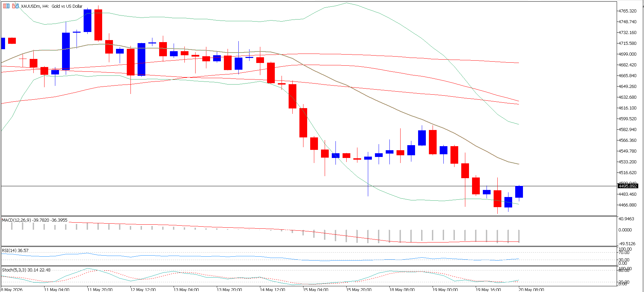The height and width of the screenshot is (292, 644).
Task: Click the current price label 4495.892
Action: tap(627, 186)
